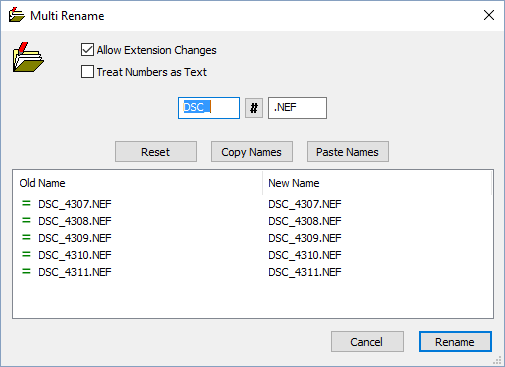Click the Old Name column header
The height and width of the screenshot is (367, 505).
tap(137, 183)
